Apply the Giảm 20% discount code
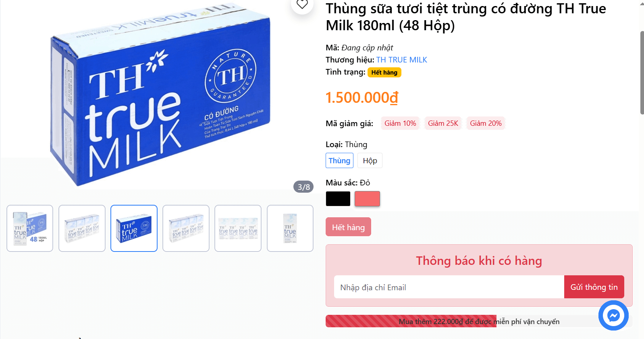This screenshot has width=644, height=339. pos(486,123)
